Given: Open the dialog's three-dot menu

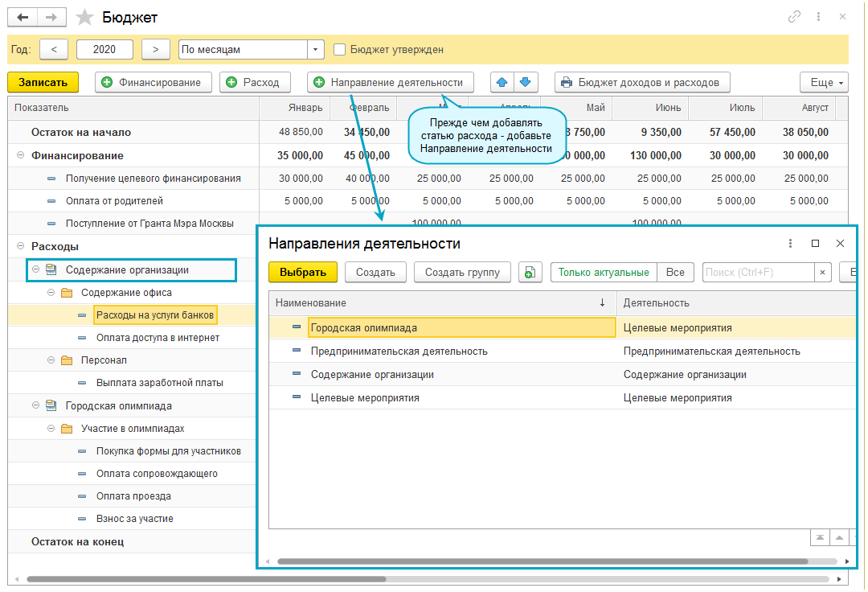Looking at the screenshot, I should pyautogui.click(x=791, y=243).
